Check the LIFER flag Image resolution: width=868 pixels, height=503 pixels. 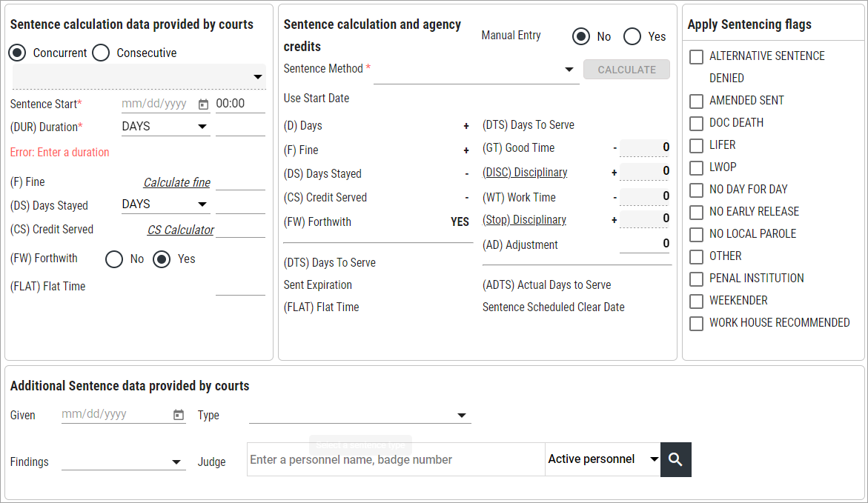click(696, 145)
